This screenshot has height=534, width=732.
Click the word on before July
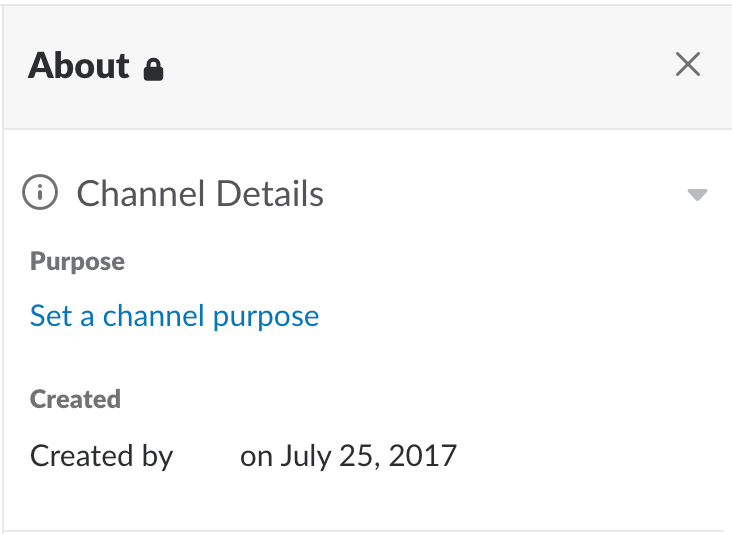tap(256, 457)
